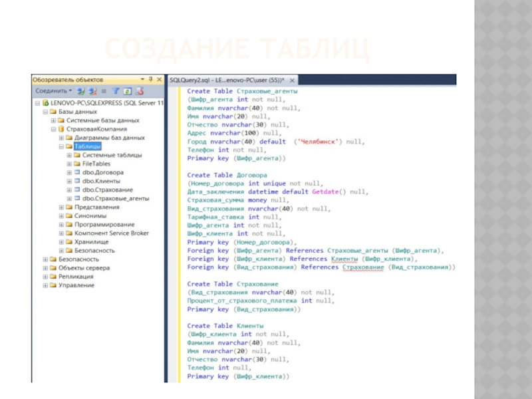Open the Object Explorer window position dropdown arrow
Viewport: 532px width, 399px height.
click(142, 79)
